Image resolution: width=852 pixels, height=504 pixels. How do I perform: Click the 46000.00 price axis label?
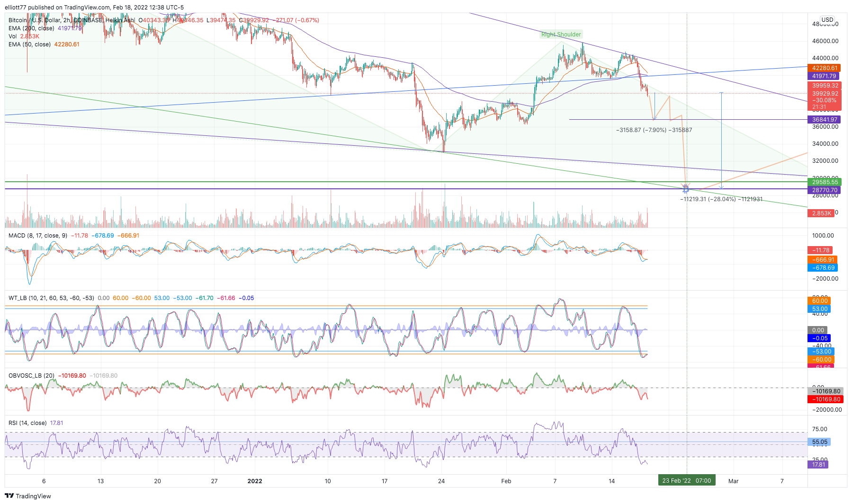click(825, 41)
